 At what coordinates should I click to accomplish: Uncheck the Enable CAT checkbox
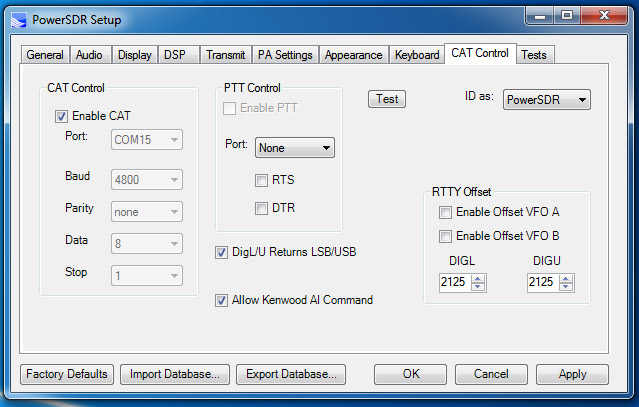61,117
